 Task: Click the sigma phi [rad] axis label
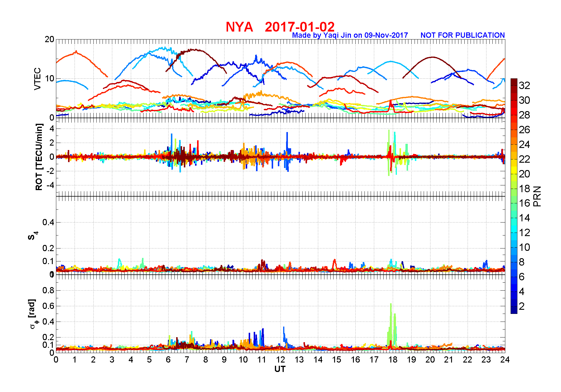pos(33,314)
